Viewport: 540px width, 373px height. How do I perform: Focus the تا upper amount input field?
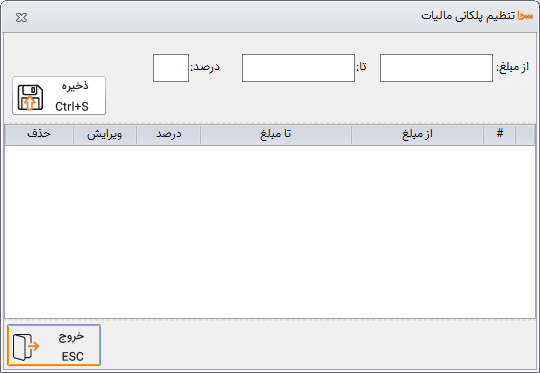click(298, 68)
